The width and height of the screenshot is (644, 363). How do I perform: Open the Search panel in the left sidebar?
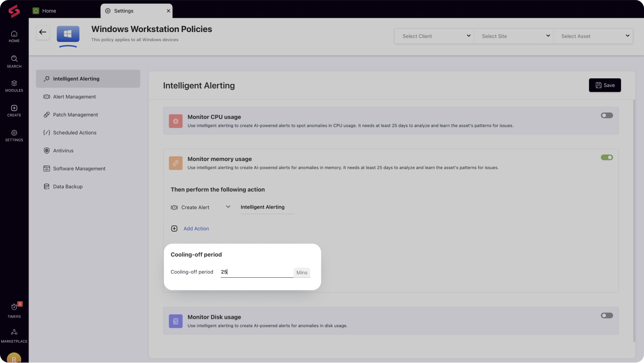(14, 62)
